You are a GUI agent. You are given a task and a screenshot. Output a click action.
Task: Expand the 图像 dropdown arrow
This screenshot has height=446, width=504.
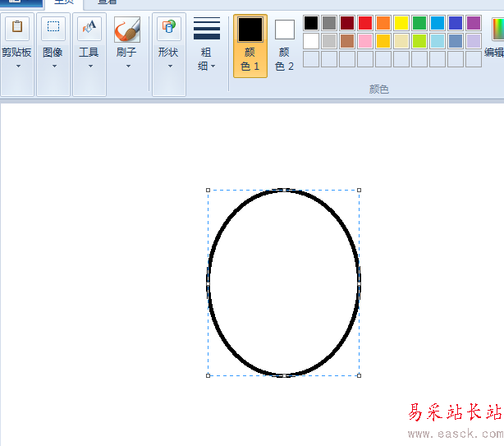pos(54,67)
